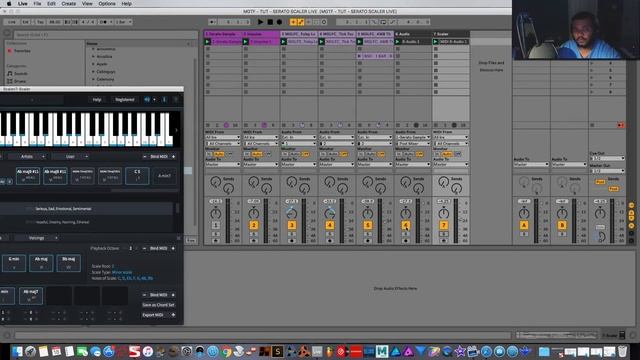Open track 6 Audio From Serato Sample dropdown
The width and height of the screenshot is (640, 360).
413,138
